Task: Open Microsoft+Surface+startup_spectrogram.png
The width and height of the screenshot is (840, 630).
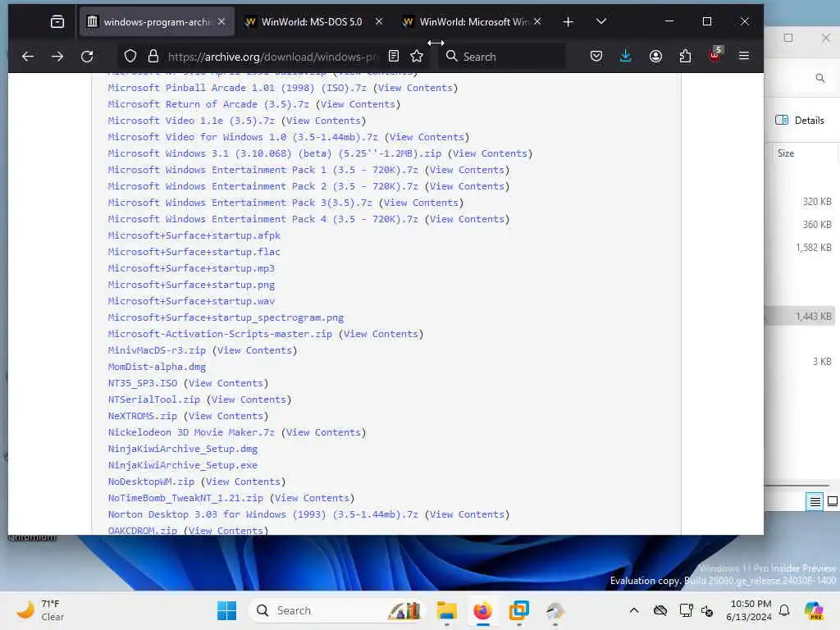Action: 226,317
